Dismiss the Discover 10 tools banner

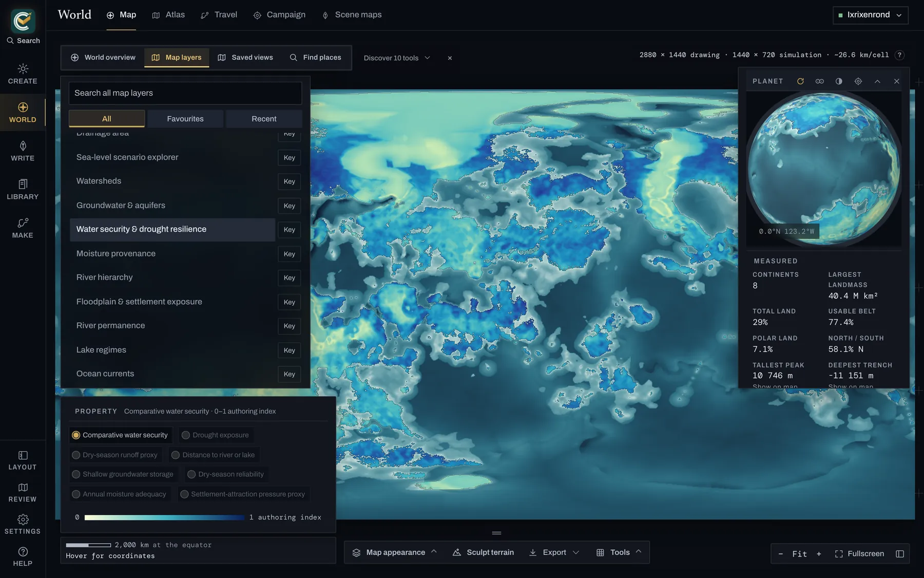click(450, 58)
